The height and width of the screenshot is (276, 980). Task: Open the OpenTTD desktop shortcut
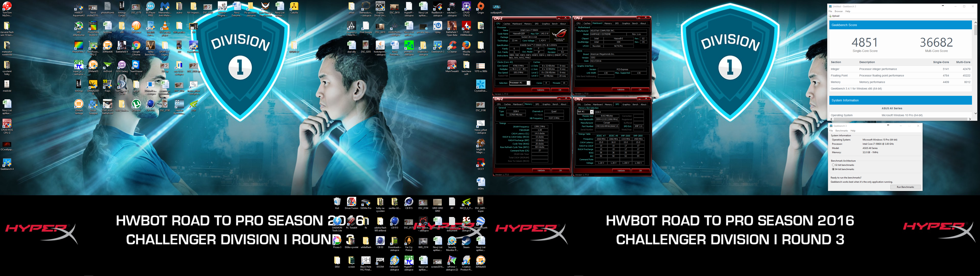[x=480, y=47]
